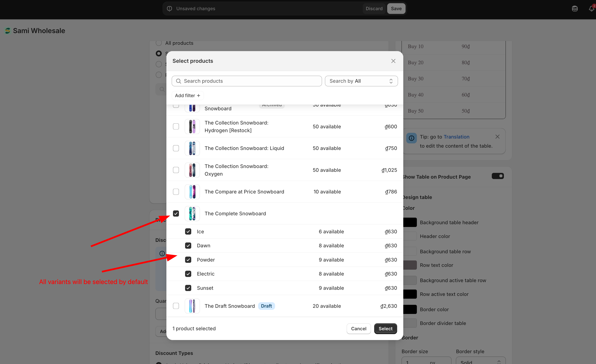Screen dimensions: 596x364
Task: Open the avatar icon in top bar
Action: click(575, 9)
